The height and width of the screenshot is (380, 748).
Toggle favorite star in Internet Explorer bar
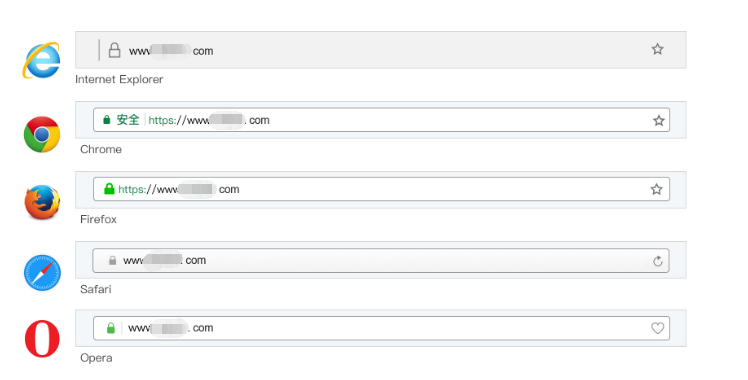657,49
